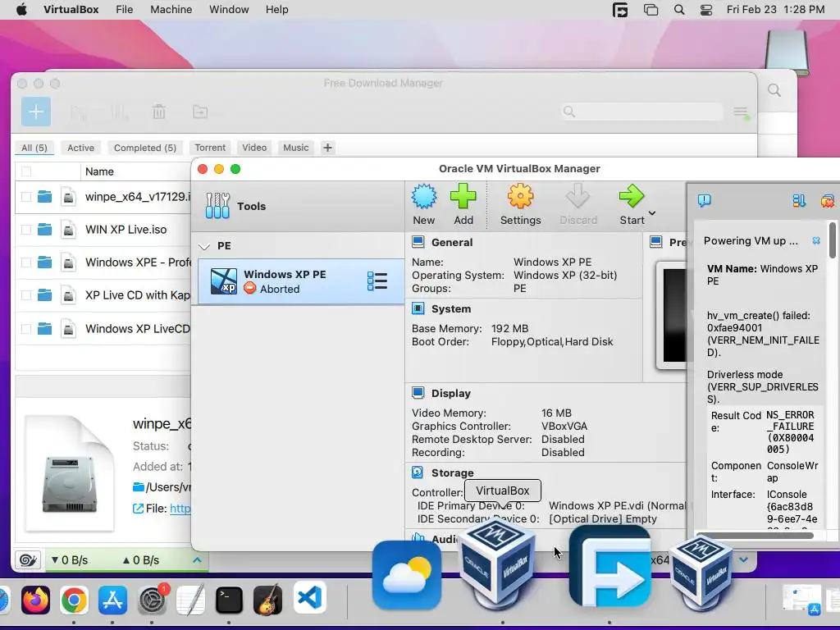Select the Completed (5) tab
Screen dimensions: 840x630
click(x=145, y=148)
